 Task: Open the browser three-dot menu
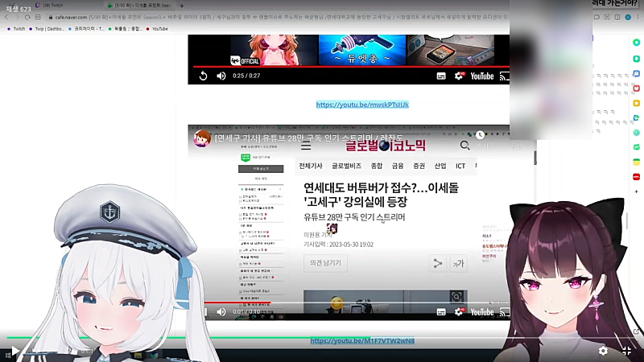(638, 17)
